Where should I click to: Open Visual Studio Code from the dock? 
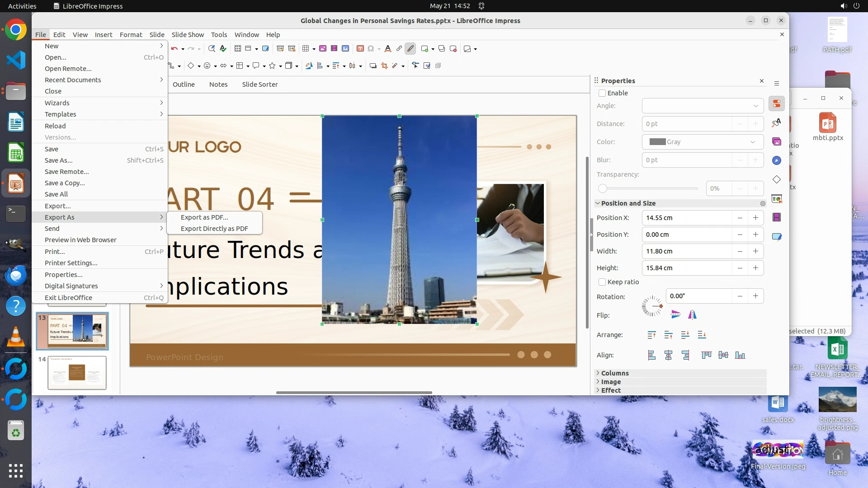click(x=16, y=60)
